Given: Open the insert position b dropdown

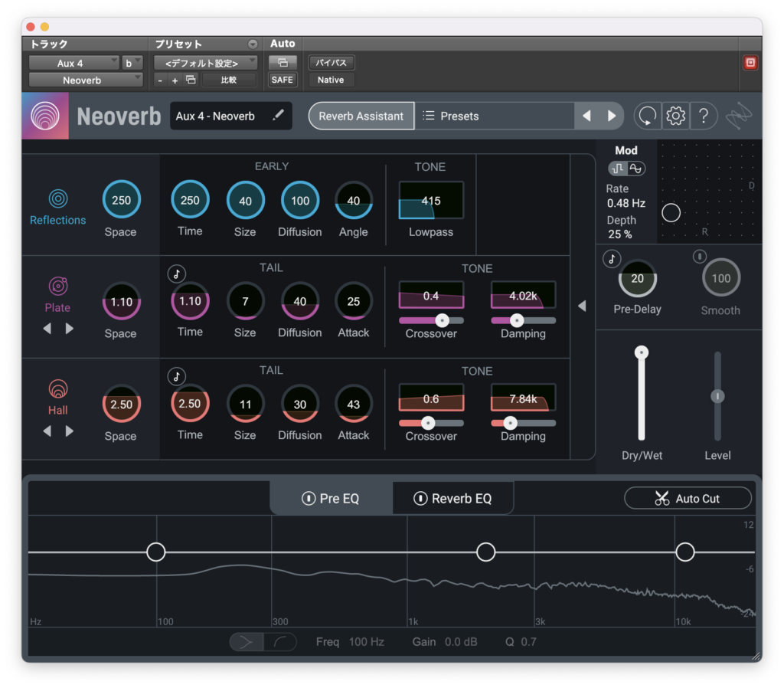Looking at the screenshot, I should [132, 63].
